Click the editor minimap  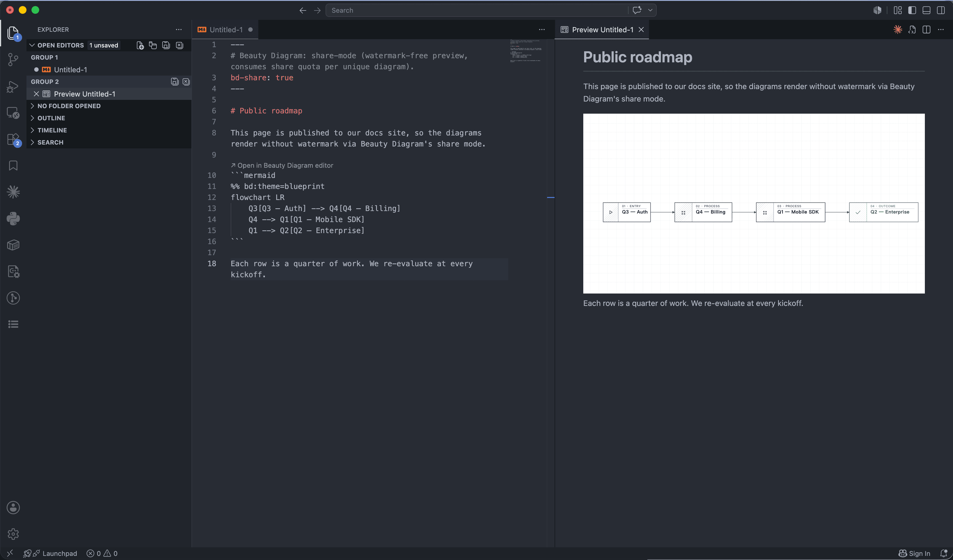point(527,51)
